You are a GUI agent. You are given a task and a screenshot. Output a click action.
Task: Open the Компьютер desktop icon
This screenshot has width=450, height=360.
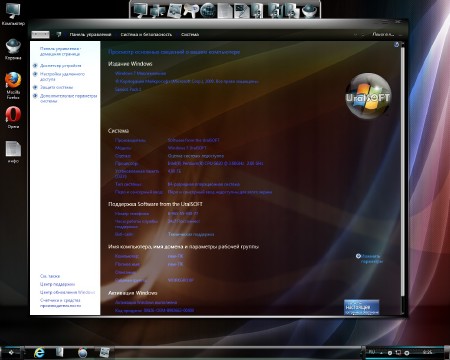coord(13,14)
